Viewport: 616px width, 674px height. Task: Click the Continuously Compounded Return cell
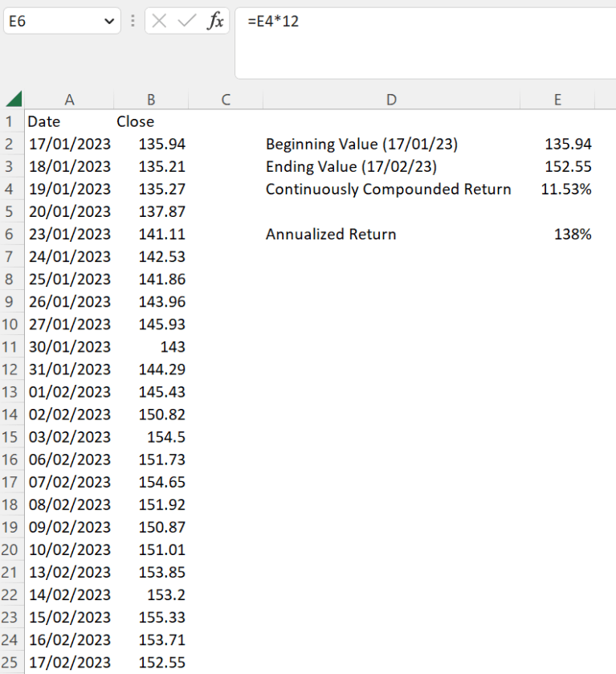tap(388, 189)
